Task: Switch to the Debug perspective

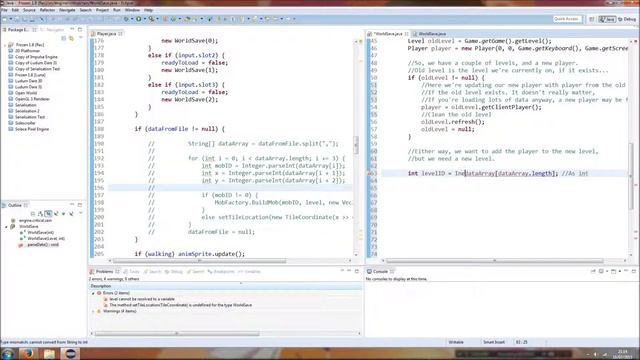Action: pos(627,19)
